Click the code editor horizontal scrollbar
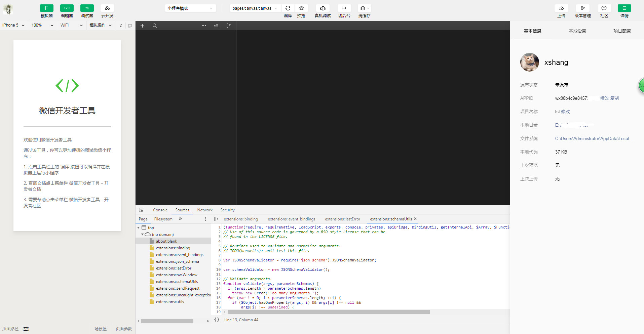The height and width of the screenshot is (334, 644). tap(329, 312)
